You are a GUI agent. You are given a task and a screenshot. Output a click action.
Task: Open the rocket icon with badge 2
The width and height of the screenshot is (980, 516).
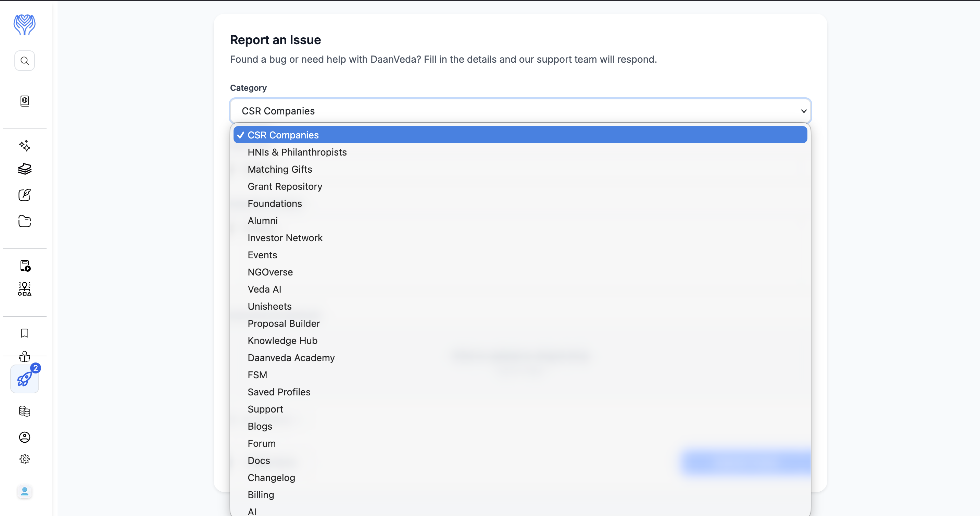click(x=25, y=379)
